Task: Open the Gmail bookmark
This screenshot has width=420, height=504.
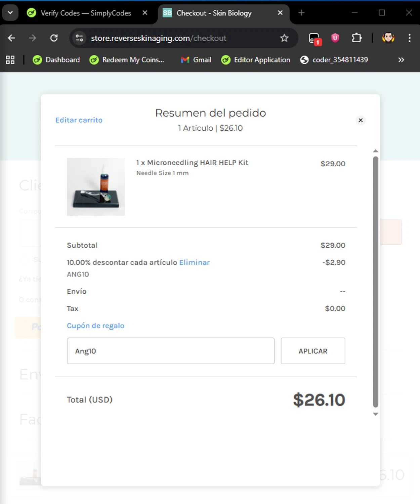Action: (196, 60)
